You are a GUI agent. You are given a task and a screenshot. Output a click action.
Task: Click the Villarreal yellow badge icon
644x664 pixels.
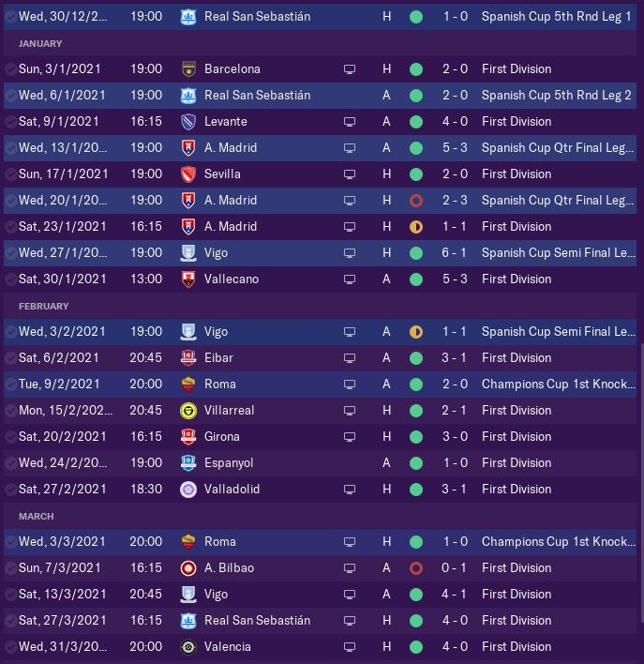187,411
